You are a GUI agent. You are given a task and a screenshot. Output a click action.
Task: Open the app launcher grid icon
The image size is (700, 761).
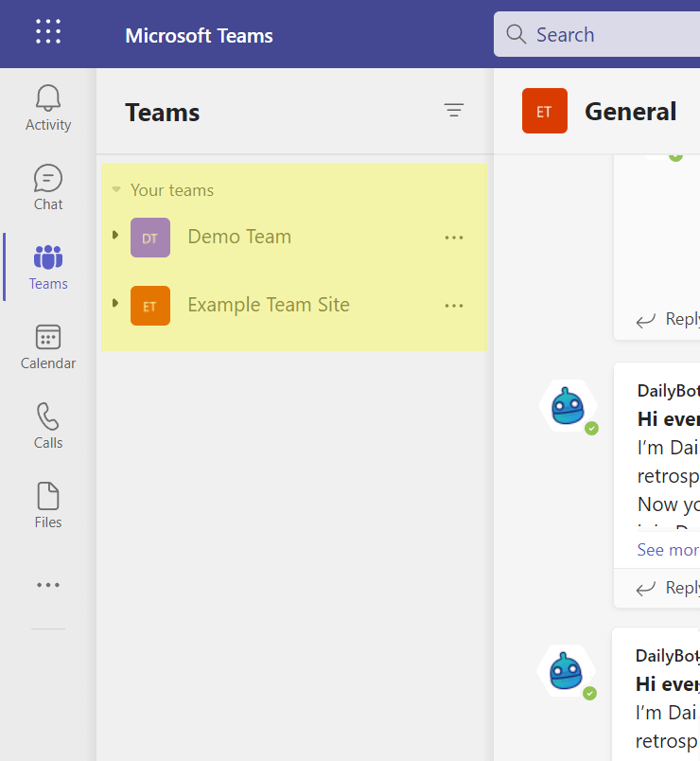[48, 31]
